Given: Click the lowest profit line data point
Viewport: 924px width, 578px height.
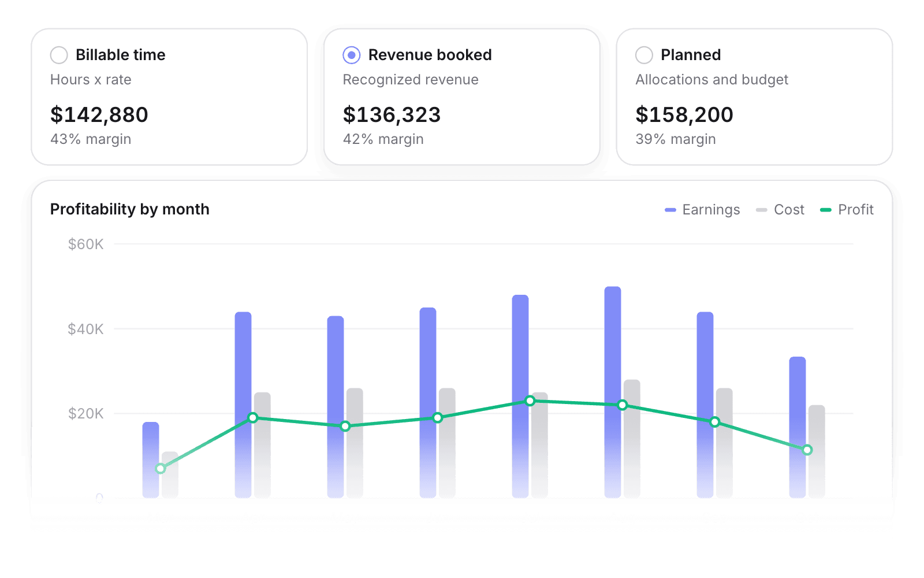Looking at the screenshot, I should 161,469.
